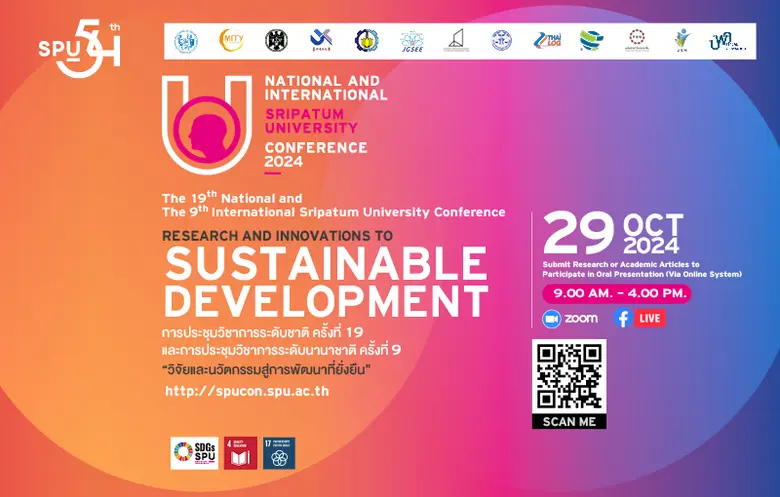The width and height of the screenshot is (780, 497).
Task: Click the ThaiLog partner logo
Action: [x=547, y=40]
